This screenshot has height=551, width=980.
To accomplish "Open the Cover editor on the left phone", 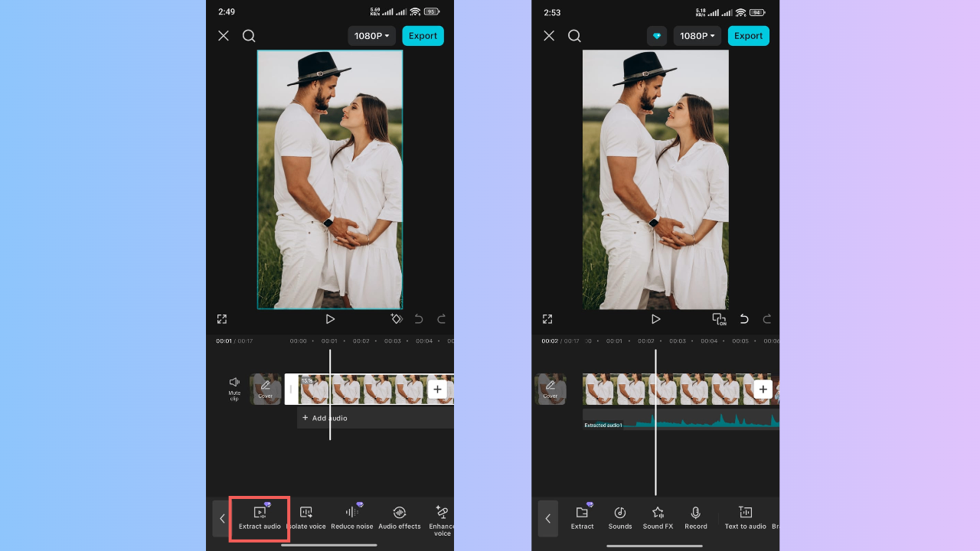I will click(x=266, y=389).
